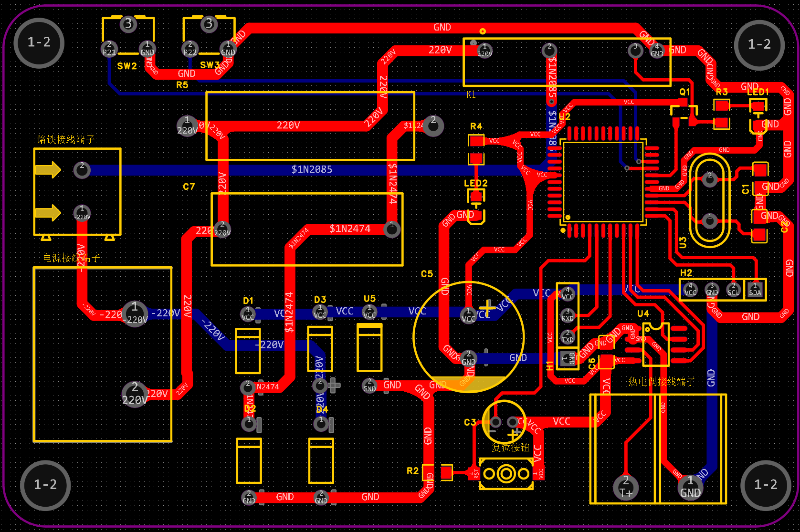Click the reset button center ring

(x=506, y=474)
